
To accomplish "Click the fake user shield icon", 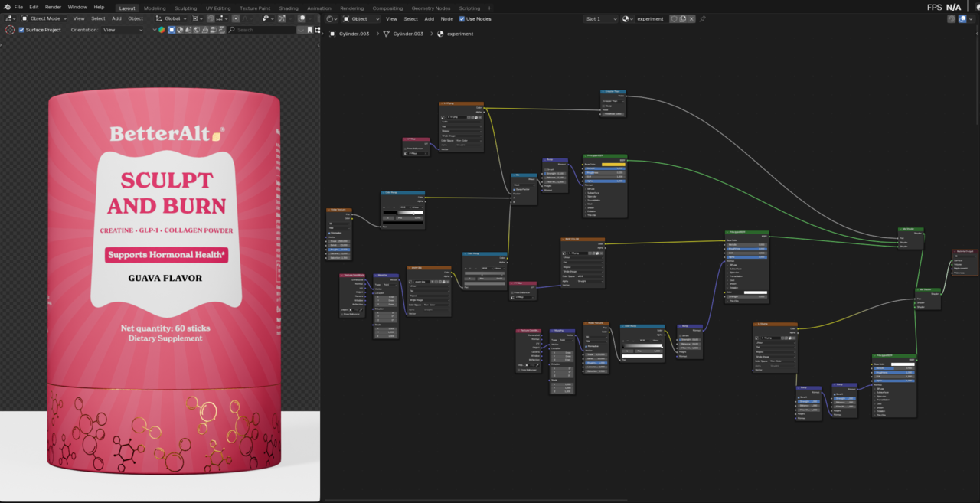I will click(674, 18).
